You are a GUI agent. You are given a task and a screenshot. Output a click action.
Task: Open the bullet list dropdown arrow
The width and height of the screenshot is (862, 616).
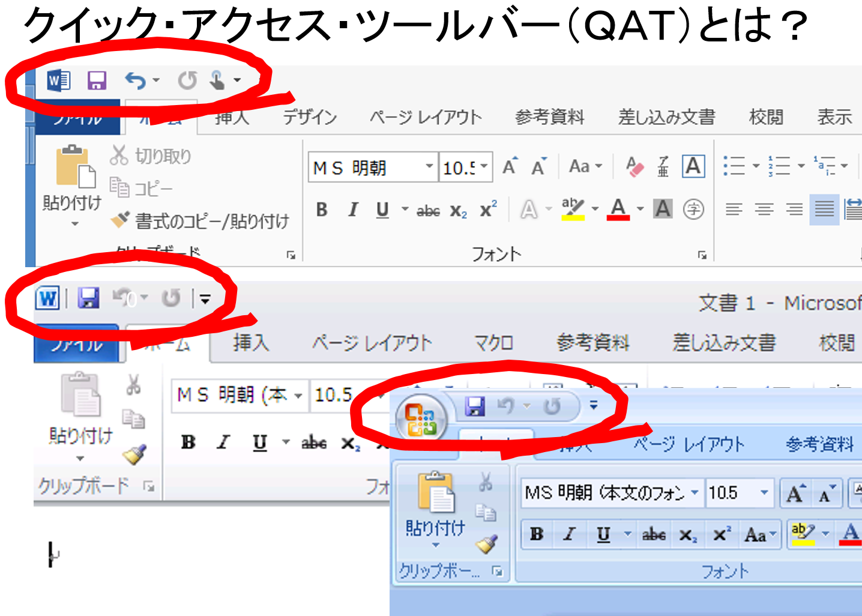[x=756, y=166]
